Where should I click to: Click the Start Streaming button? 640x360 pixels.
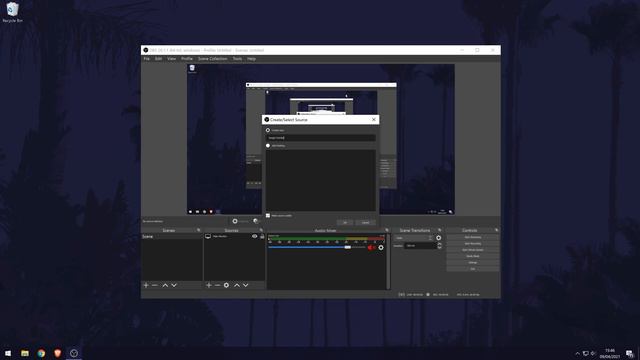point(473,237)
